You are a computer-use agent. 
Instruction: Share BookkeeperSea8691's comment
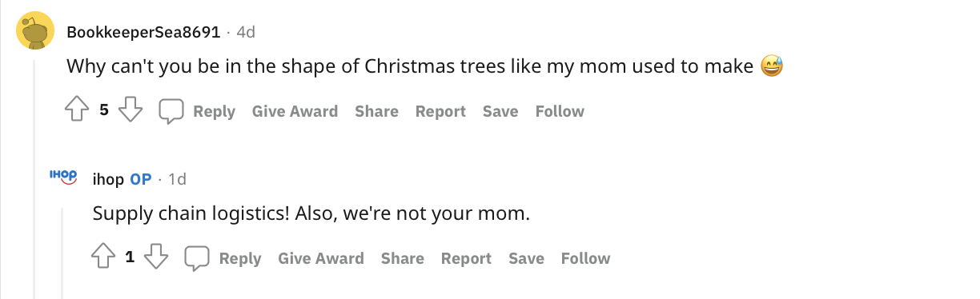376,111
